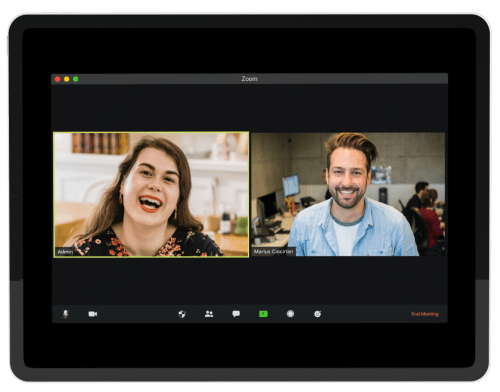Click the empty area above the videos

[249, 108]
